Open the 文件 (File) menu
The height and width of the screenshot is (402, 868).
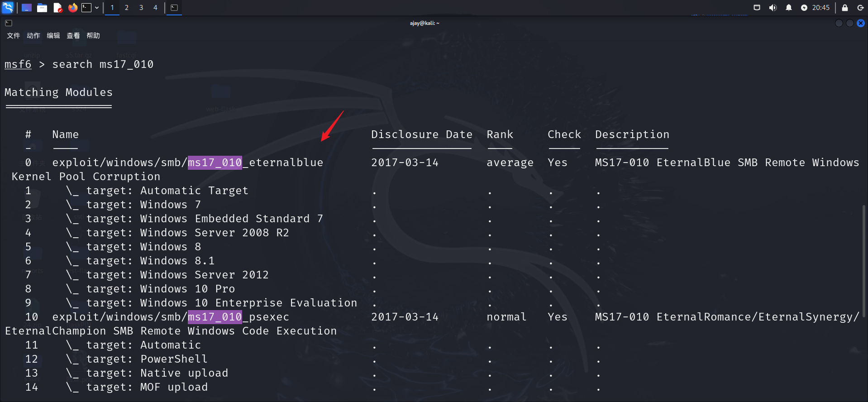point(14,36)
